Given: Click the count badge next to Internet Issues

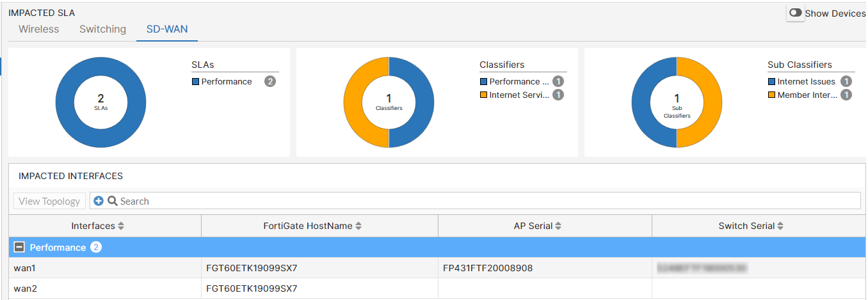Looking at the screenshot, I should [846, 81].
